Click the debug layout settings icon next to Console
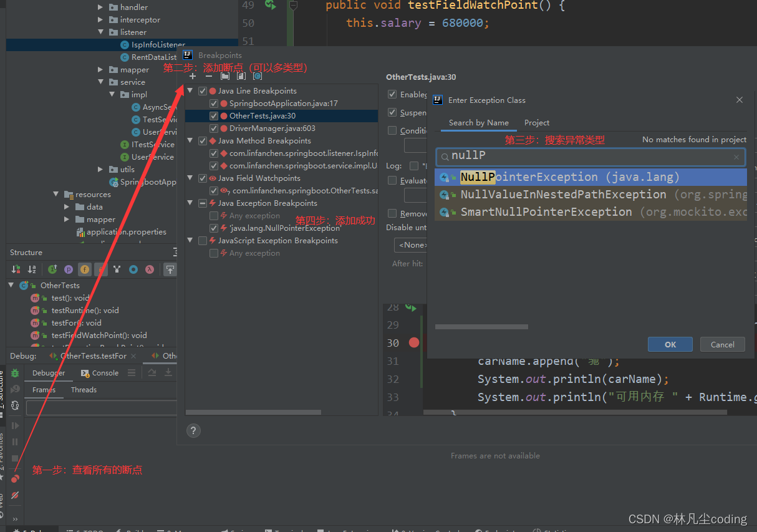This screenshot has width=757, height=532. pos(132,372)
